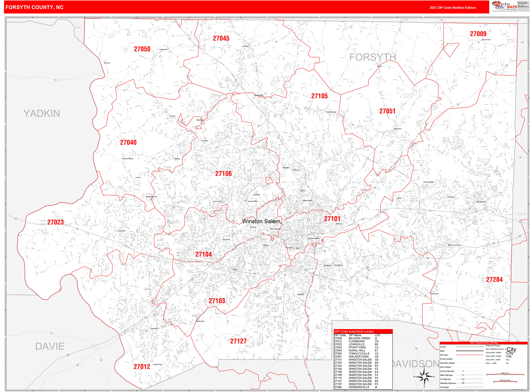Click the Rural Hall place label
532x392 pixels.
tap(245, 46)
